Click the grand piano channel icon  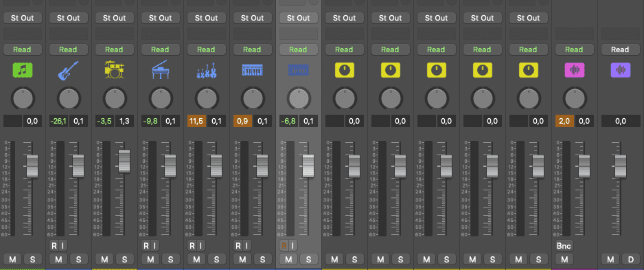tap(160, 70)
